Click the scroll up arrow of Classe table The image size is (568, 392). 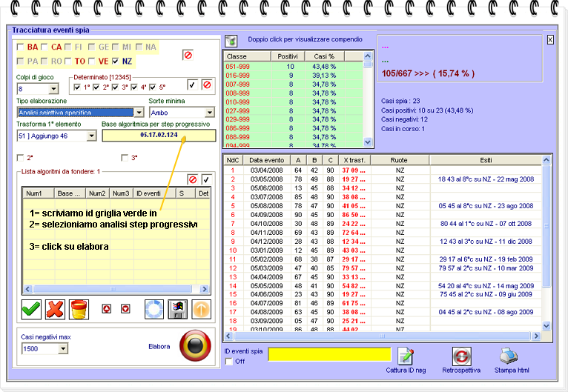[368, 56]
